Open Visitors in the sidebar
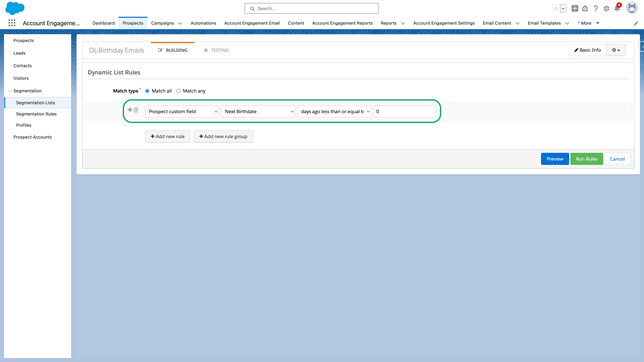Viewport: 644px width, 362px height. pyautogui.click(x=21, y=78)
